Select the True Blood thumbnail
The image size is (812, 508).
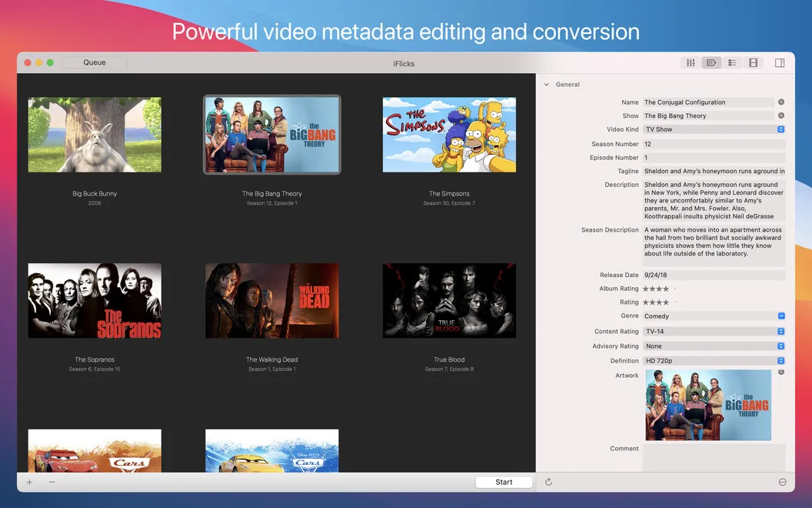(449, 301)
